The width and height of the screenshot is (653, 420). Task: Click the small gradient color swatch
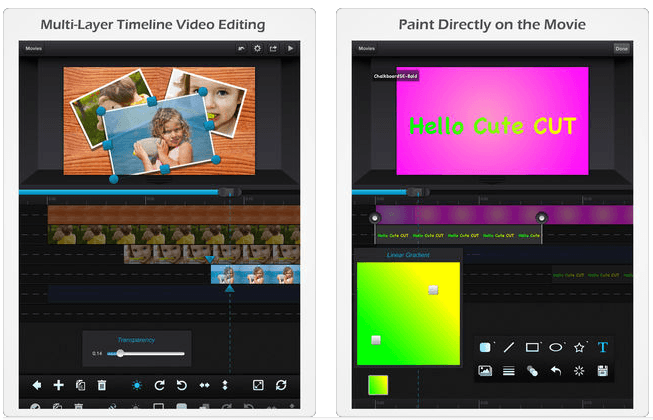378,385
